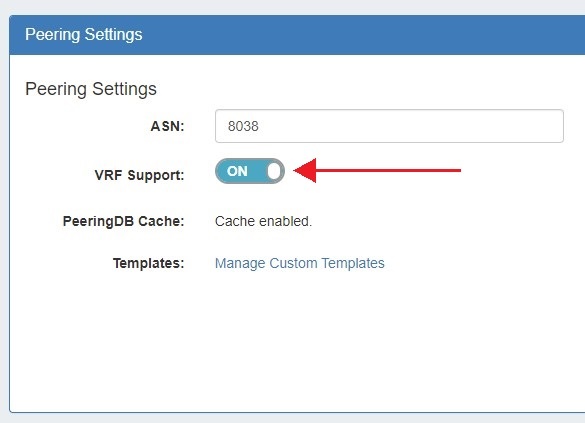Click the white knob on VRF toggle
This screenshot has width=585, height=423.
[274, 171]
